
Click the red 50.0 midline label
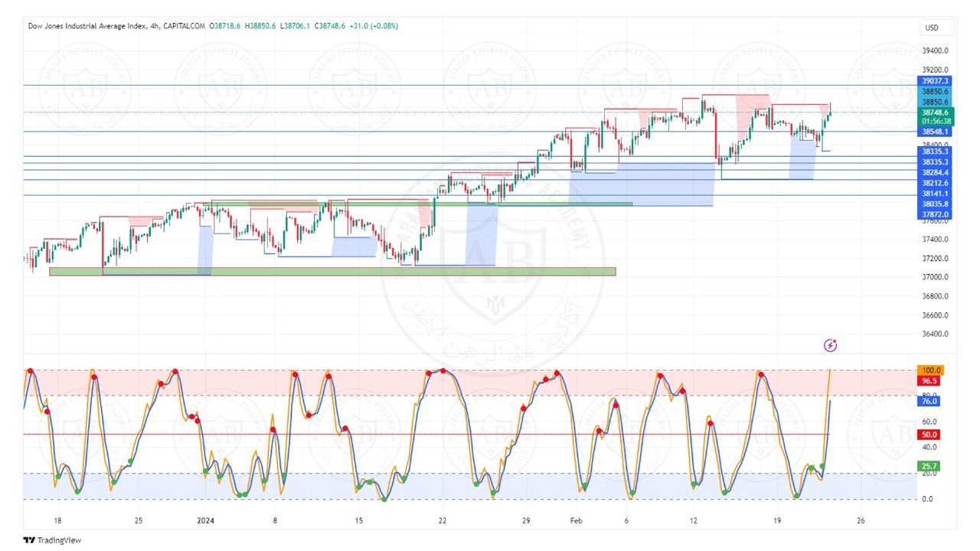point(929,435)
